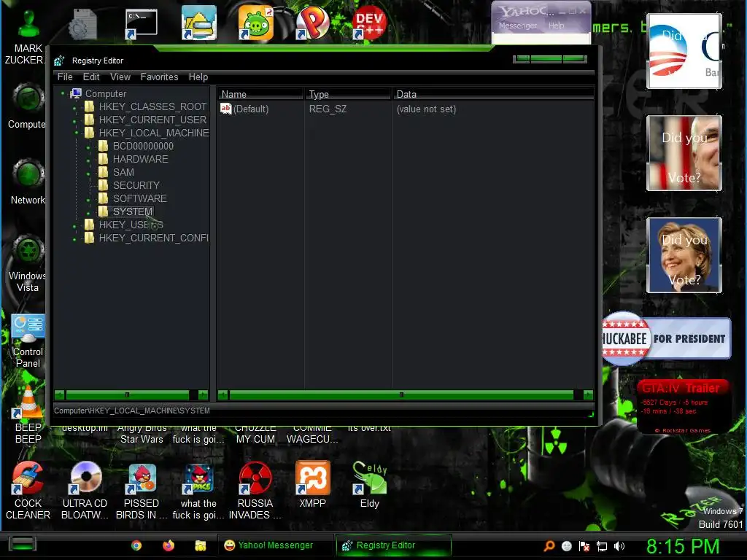The image size is (747, 560).
Task: Click the Registry Editor taskbar button
Action: 393,545
